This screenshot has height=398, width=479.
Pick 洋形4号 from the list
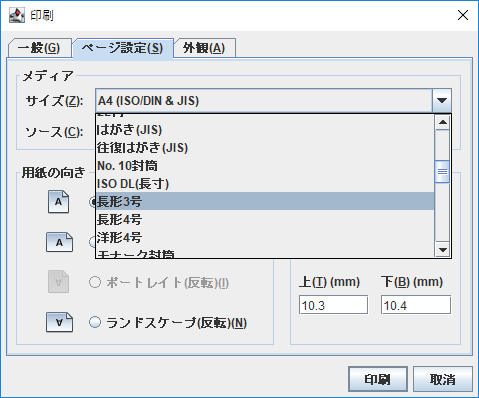pos(265,237)
